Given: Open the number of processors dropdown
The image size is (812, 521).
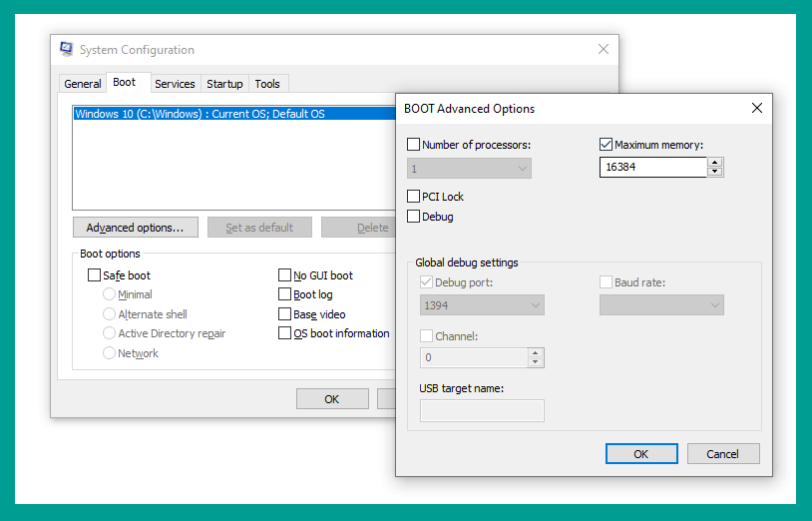Looking at the screenshot, I should tap(469, 169).
